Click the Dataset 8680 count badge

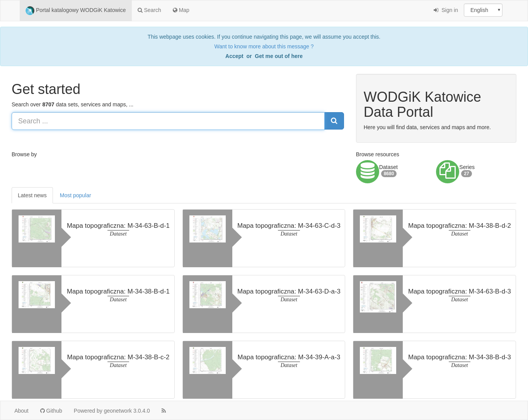(x=389, y=174)
